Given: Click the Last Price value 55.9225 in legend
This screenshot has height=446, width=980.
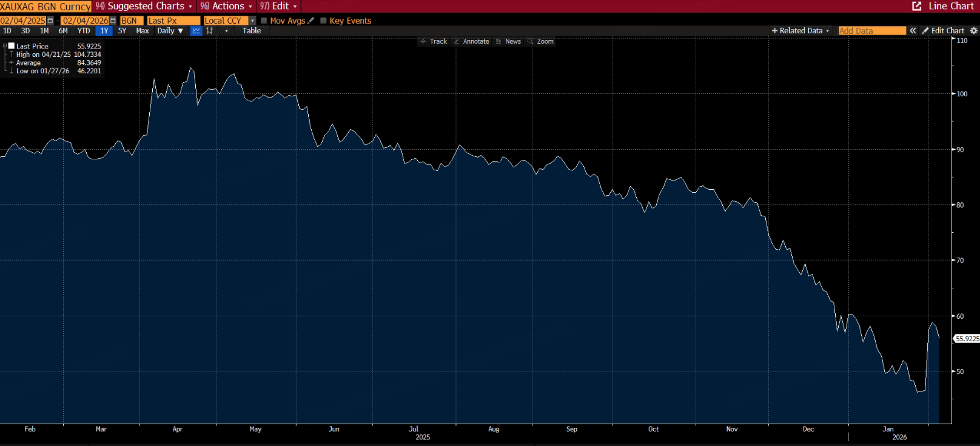Looking at the screenshot, I should pyautogui.click(x=89, y=46).
